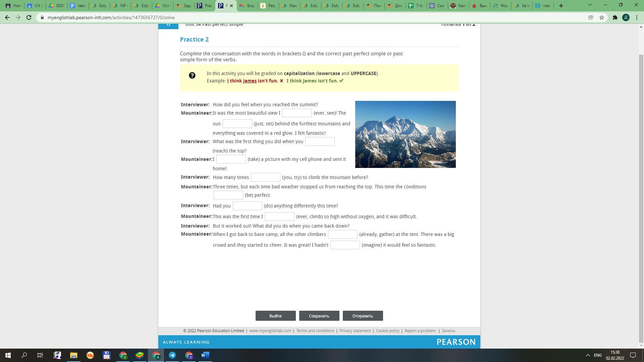This screenshot has width=644, height=362.
Task: Click the browser back arrow
Action: click(7, 17)
